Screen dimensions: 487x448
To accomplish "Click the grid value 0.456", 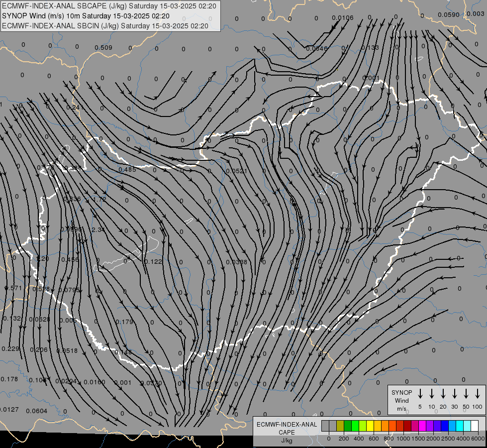I will pyautogui.click(x=70, y=260).
